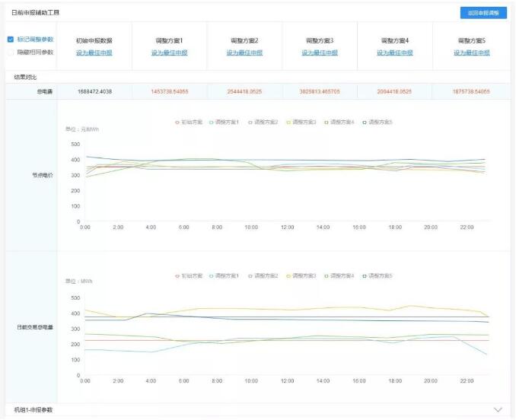Screen dimensions: 516x420
Task: Toggle 调整方案1 legend marker in day-ahead volume chart
Action: pyautogui.click(x=212, y=276)
